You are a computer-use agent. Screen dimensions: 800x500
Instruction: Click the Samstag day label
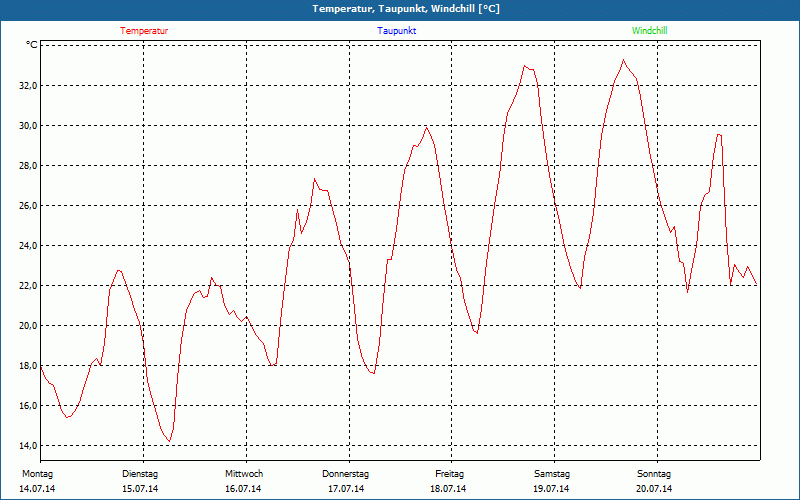(552, 474)
